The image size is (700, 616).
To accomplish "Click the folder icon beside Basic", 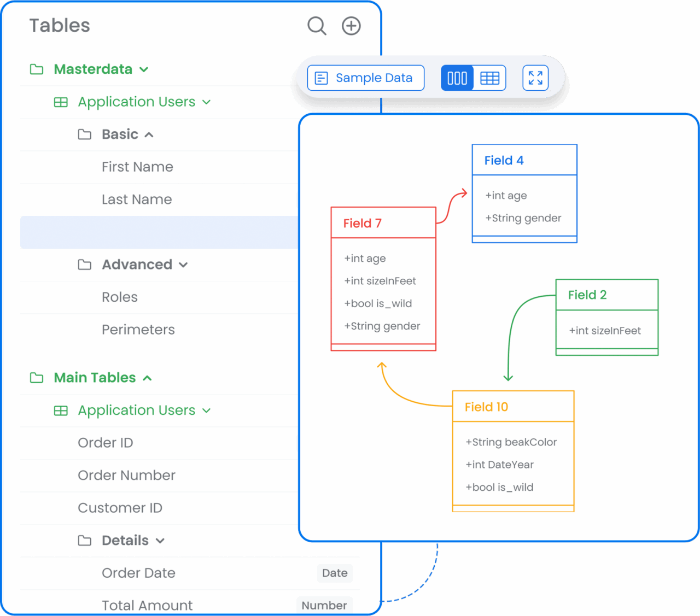I will [x=85, y=134].
